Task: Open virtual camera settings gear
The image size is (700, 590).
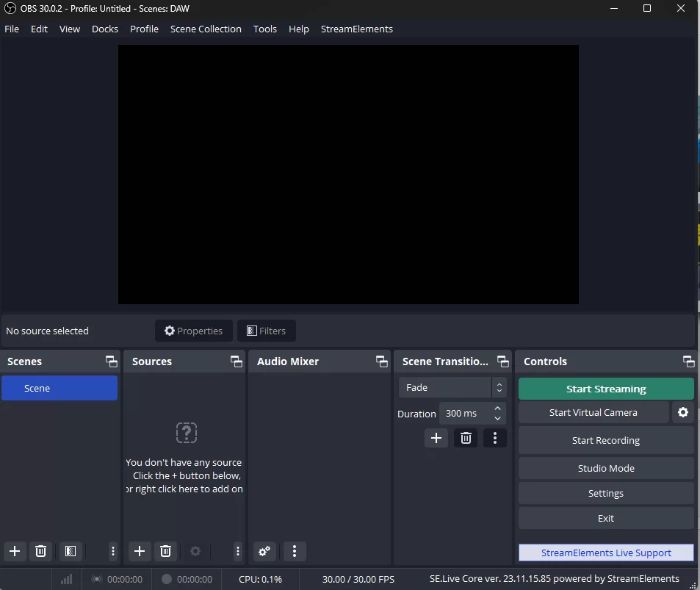Action: click(x=683, y=412)
